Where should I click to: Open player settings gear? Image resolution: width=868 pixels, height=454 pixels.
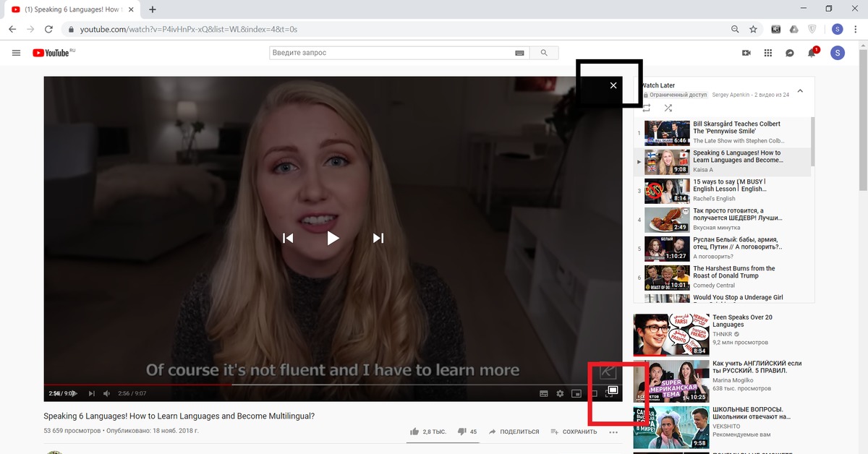tap(560, 393)
